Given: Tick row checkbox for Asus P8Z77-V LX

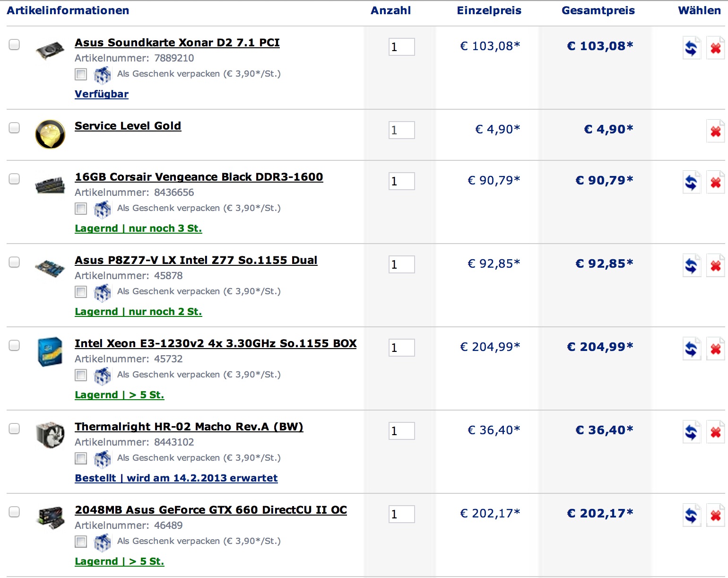Looking at the screenshot, I should coord(14,262).
